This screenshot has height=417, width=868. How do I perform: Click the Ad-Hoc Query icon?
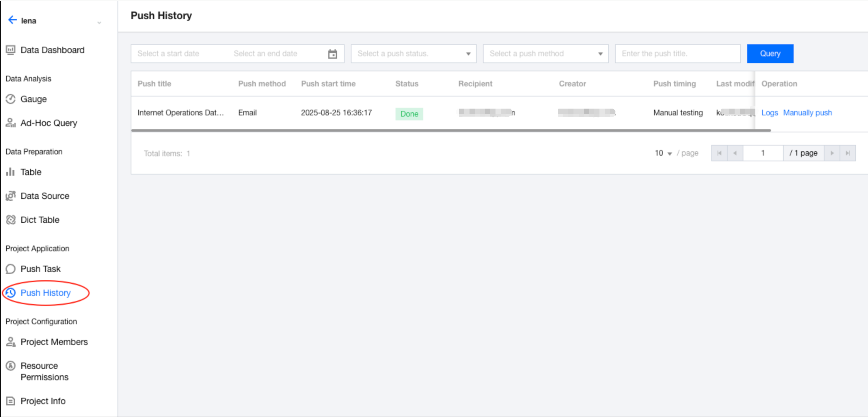pyautogui.click(x=10, y=123)
